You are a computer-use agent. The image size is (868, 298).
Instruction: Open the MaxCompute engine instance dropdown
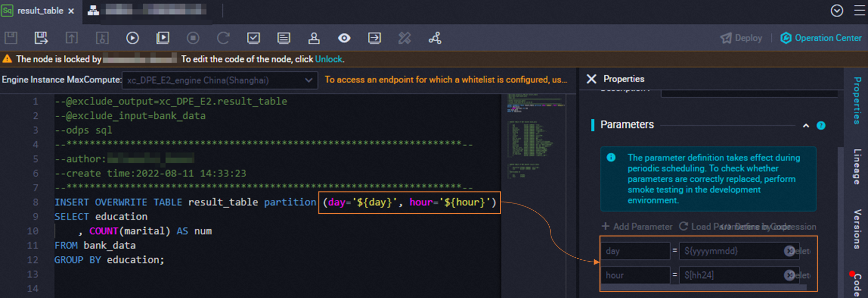220,80
